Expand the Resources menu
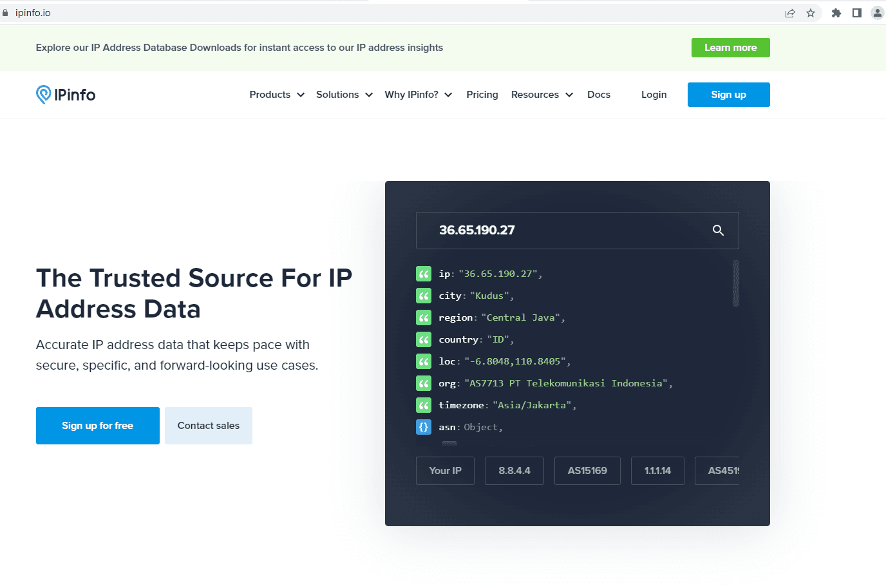The width and height of the screenshot is (886, 588). 542,95
